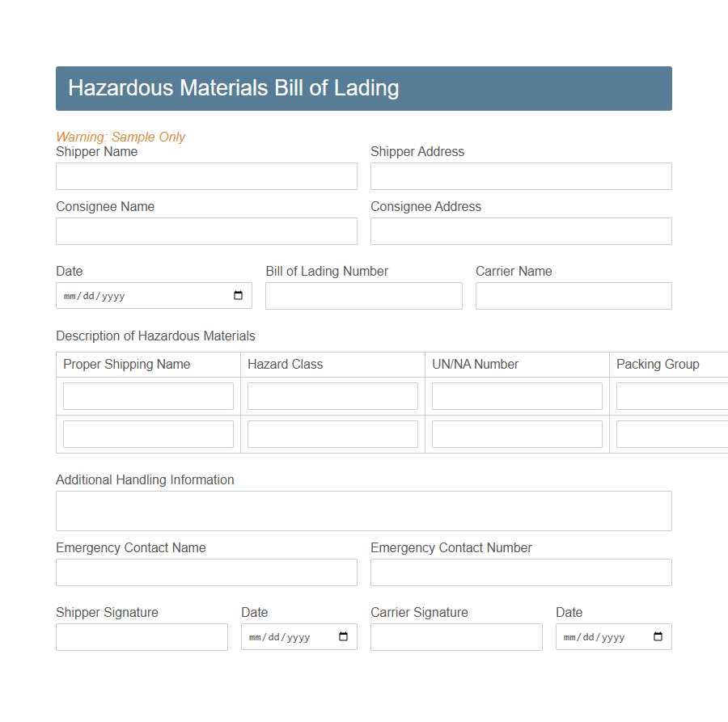The width and height of the screenshot is (728, 722).
Task: Click the Shipper Name input field
Action: [206, 175]
